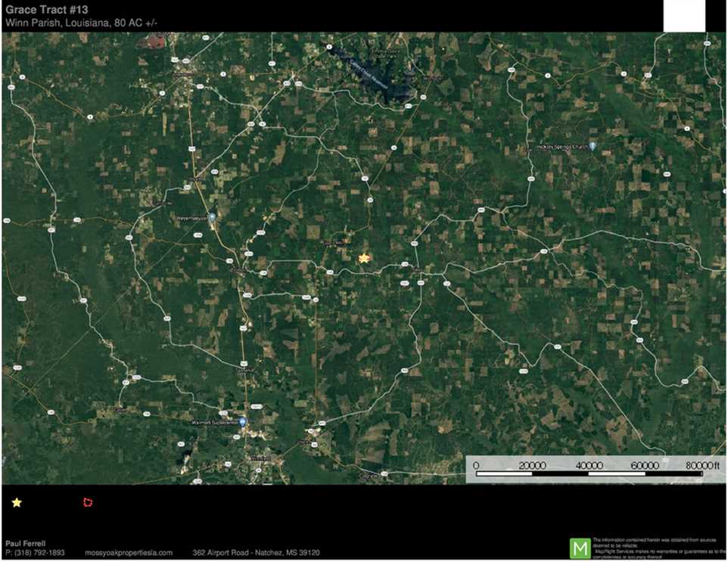Viewport: 728px width, 562px height.
Task: Click the Grace Tract #13 title
Action: coord(47,10)
